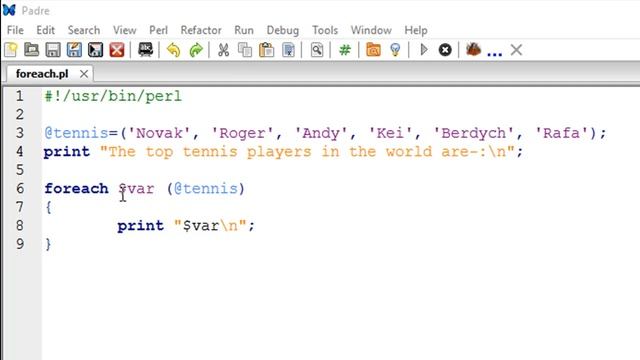The height and width of the screenshot is (360, 640).
Task: Open the Tools menu
Action: click(x=325, y=30)
